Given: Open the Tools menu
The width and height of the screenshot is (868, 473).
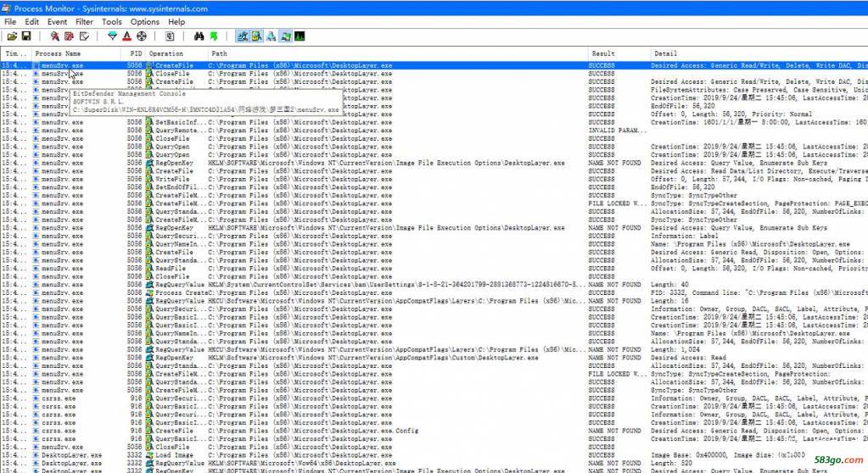Looking at the screenshot, I should coord(111,21).
